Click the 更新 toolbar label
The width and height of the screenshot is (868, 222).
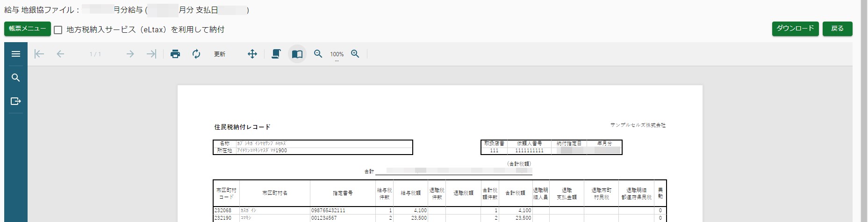pyautogui.click(x=220, y=54)
